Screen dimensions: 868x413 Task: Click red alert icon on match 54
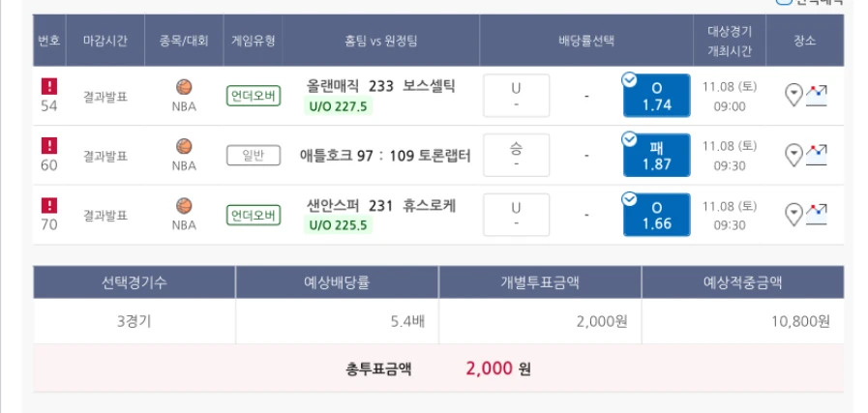pos(49,86)
